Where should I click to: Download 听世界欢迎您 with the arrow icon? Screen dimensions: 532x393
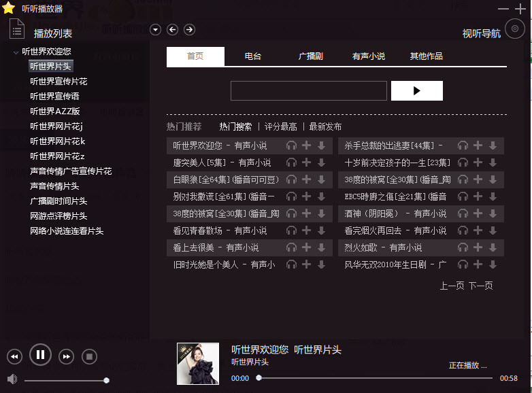[x=321, y=146]
